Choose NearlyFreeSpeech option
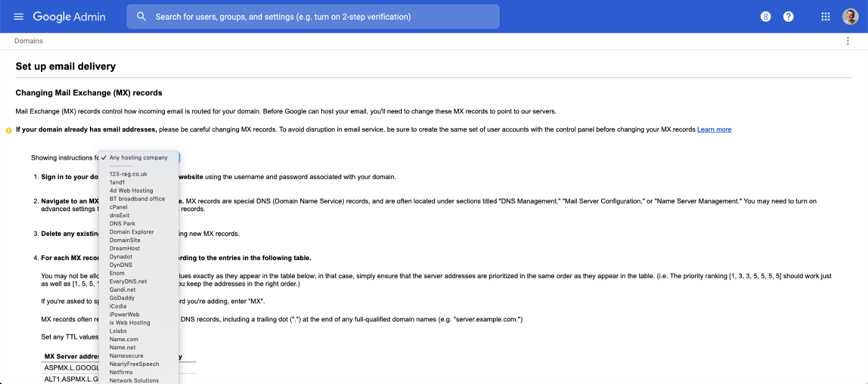 [135, 364]
